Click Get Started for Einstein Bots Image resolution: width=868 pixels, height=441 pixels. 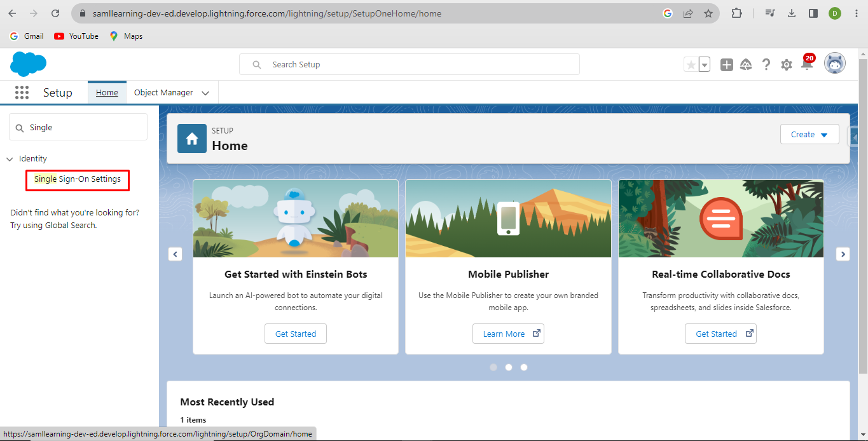coord(295,333)
